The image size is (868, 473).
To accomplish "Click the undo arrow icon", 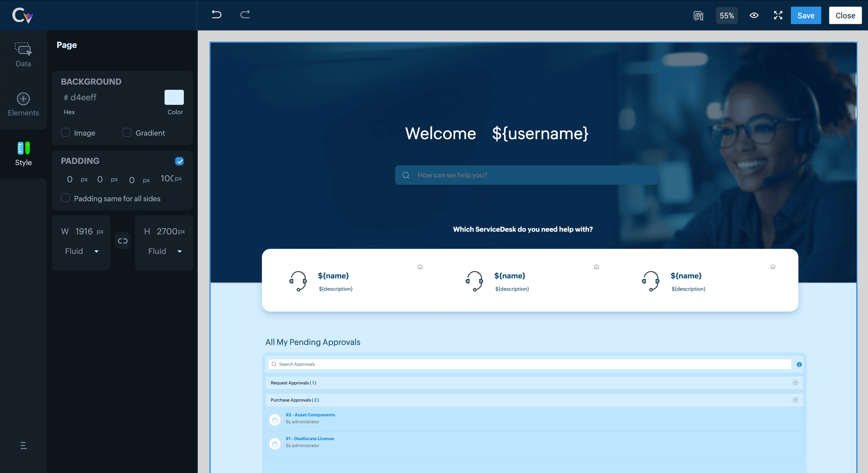I will [216, 14].
